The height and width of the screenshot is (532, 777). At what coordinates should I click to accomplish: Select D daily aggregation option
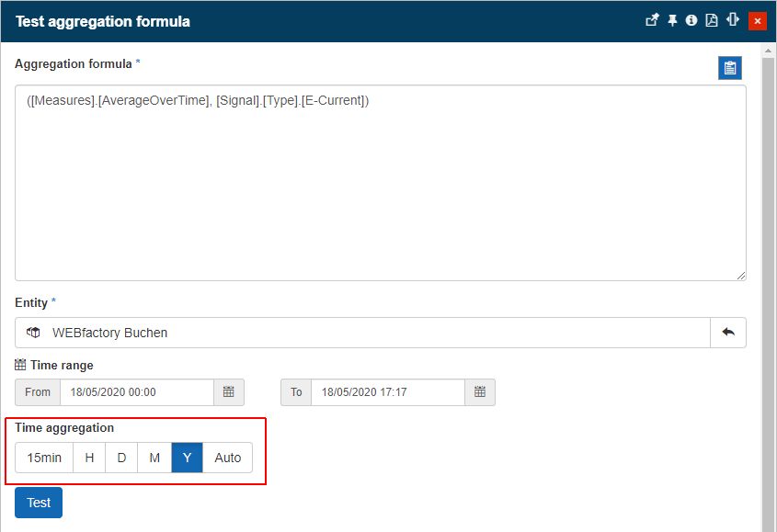(121, 458)
